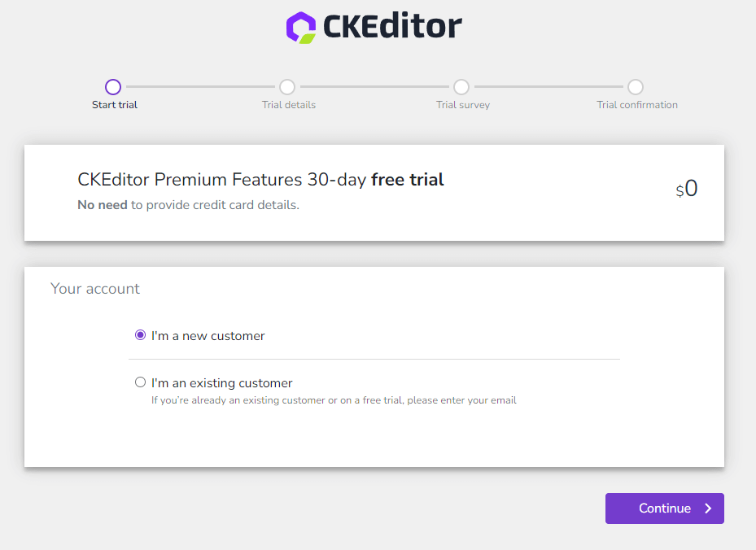Viewport: 756px width, 550px height.
Task: Click the progress line between Start trial and Trial details
Action: tap(200, 87)
